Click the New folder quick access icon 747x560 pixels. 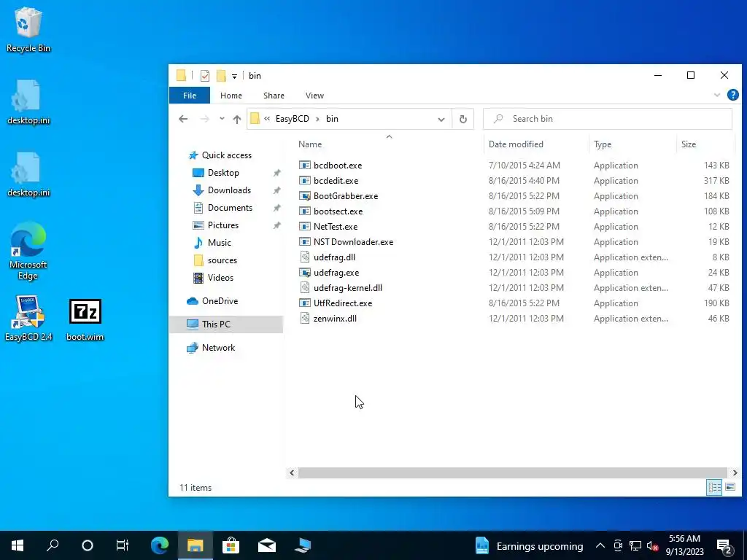point(221,76)
